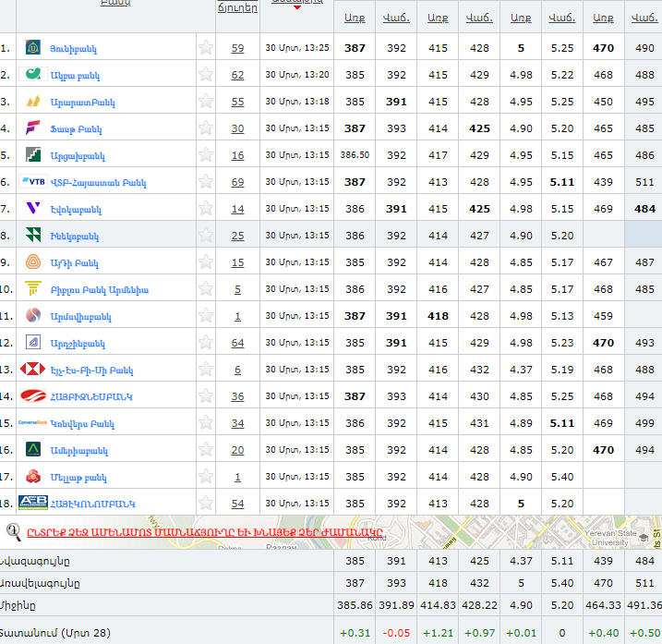
Task: Toggle favorite star for Կոնվերս Բանկ
Action: [x=206, y=422]
